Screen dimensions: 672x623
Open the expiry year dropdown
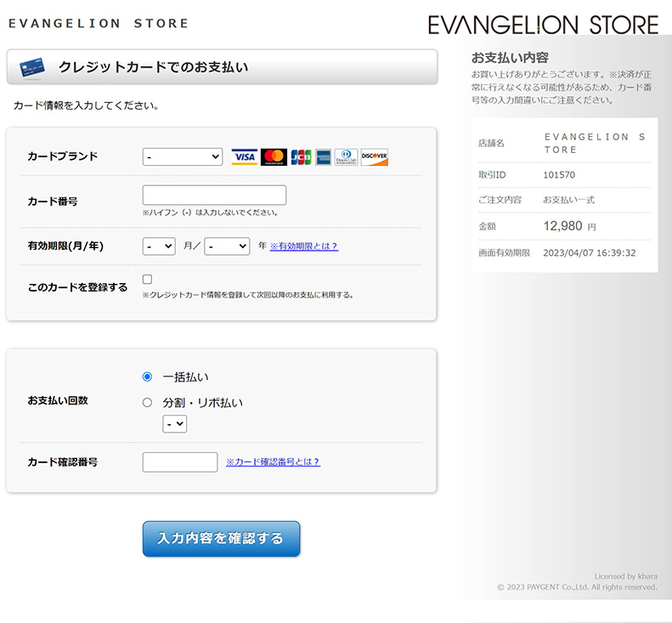[227, 246]
